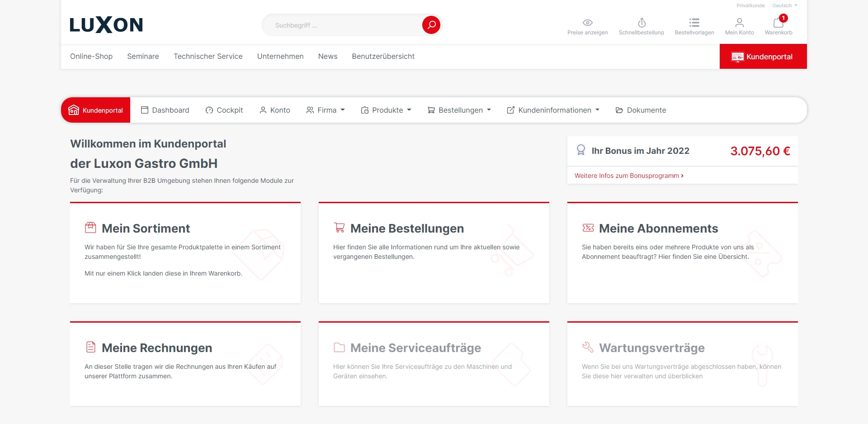Click the red Kundenportal home tab
The image size is (868, 424).
click(x=96, y=110)
